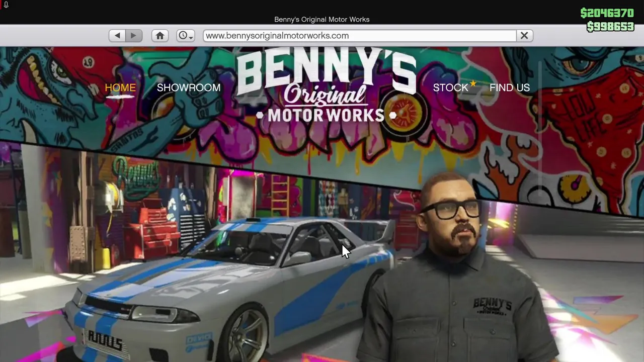Click the $2046370 cash balance
This screenshot has height=362, width=644.
tap(607, 13)
